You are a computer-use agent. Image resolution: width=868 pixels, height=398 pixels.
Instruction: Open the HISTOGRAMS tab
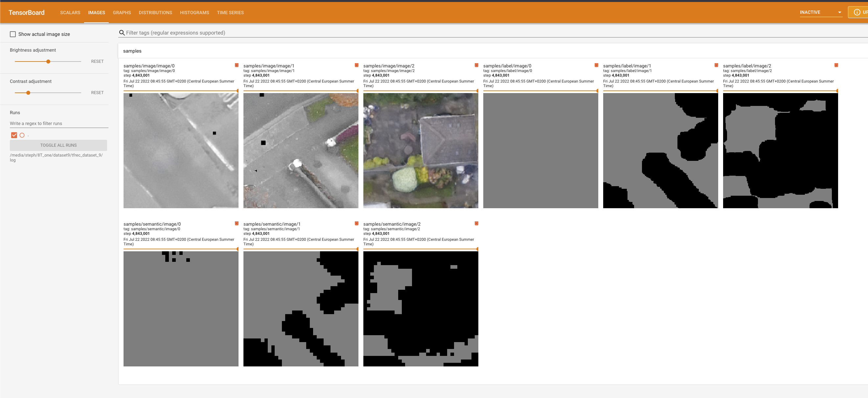tap(194, 12)
